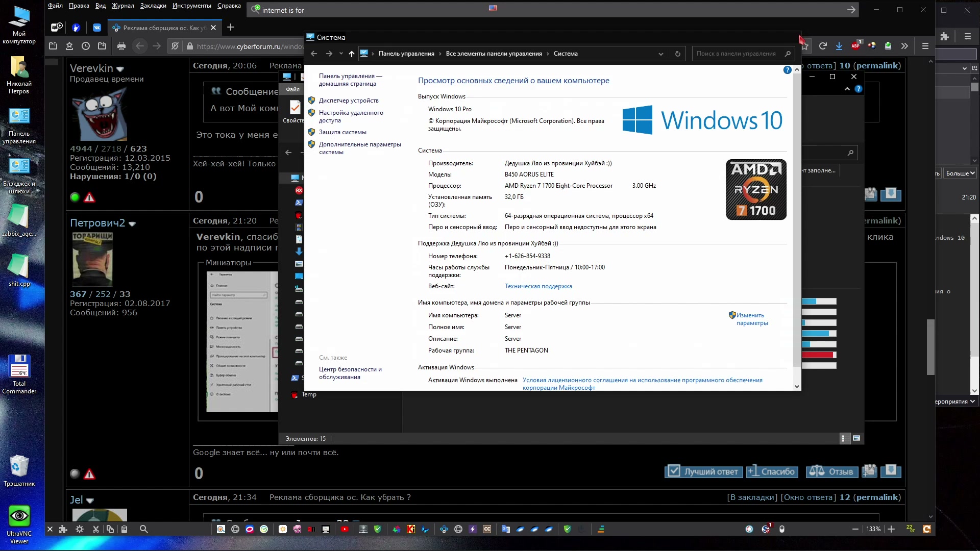This screenshot has height=551, width=980.
Task: Click the downloads arrow icon
Action: (839, 46)
